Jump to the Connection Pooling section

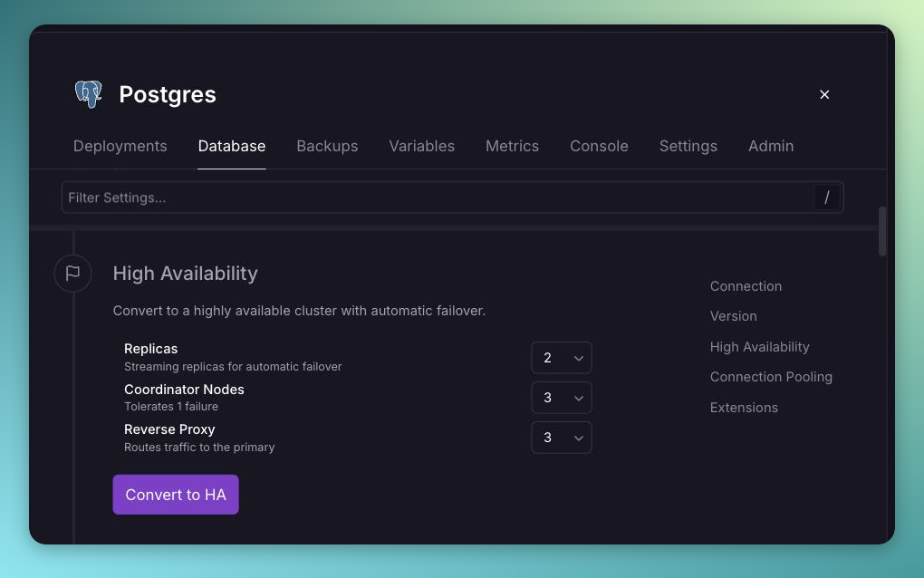coord(772,377)
